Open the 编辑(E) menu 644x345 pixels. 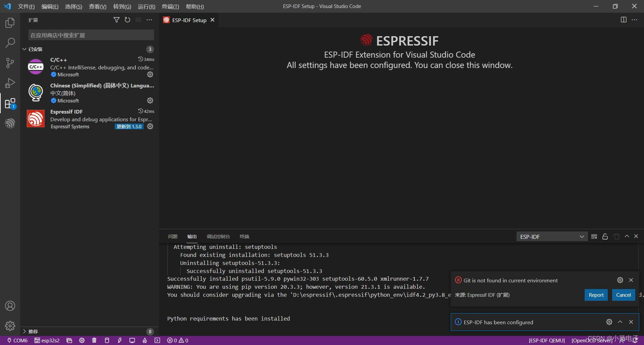point(50,6)
